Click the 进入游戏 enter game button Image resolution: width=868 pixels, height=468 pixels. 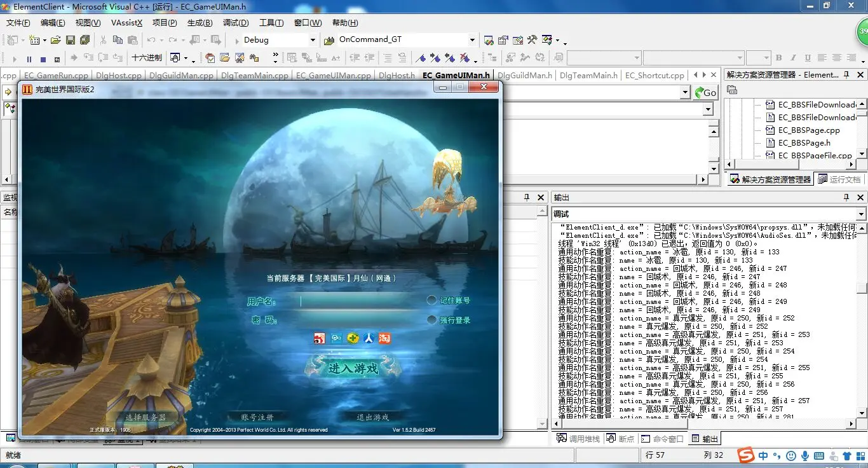(x=353, y=368)
